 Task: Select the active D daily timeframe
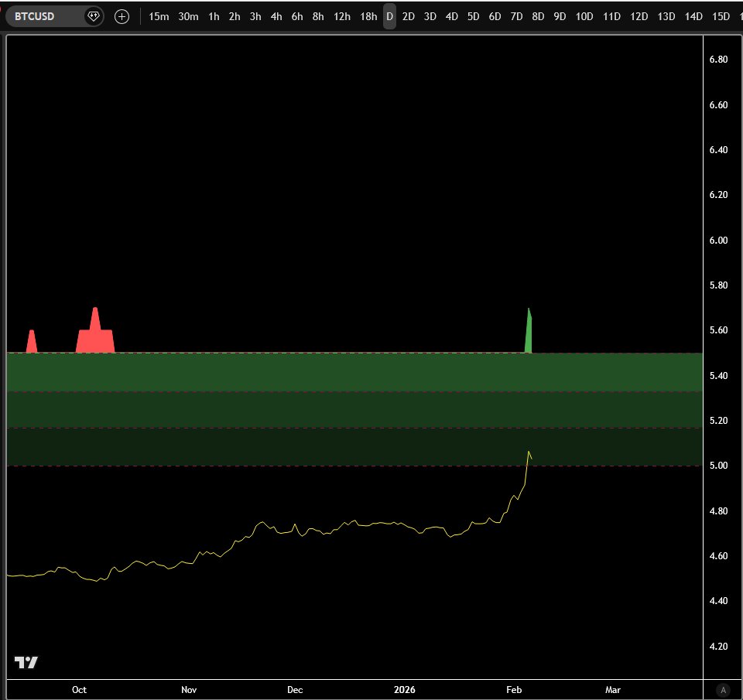[x=389, y=16]
